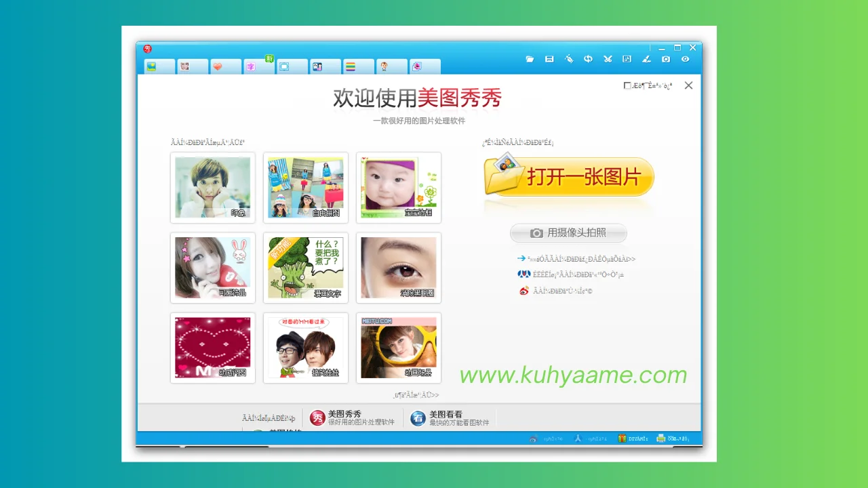Screen dimensions: 868x488
Task: Open the 可爱饰品 cute accessories thumbnail
Action: pyautogui.click(x=213, y=268)
